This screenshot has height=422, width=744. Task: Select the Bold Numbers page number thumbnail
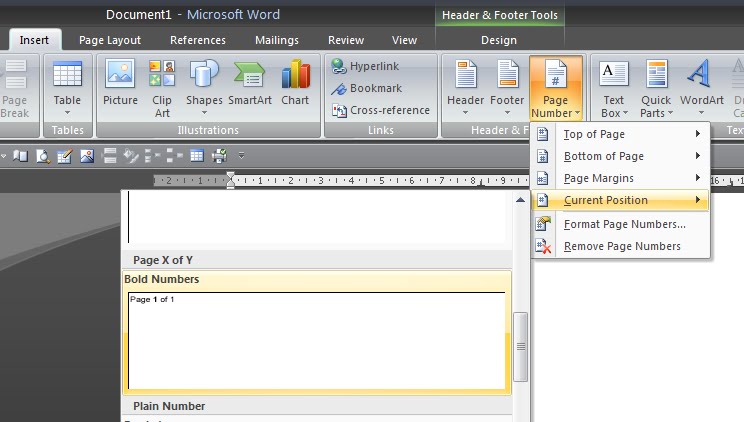coord(317,332)
